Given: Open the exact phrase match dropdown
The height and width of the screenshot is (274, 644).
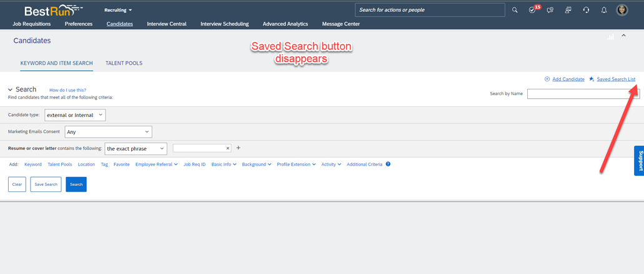Looking at the screenshot, I should (x=136, y=148).
